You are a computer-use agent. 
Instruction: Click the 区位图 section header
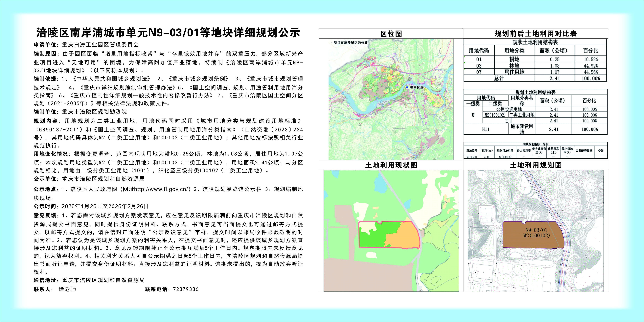tap(391, 34)
